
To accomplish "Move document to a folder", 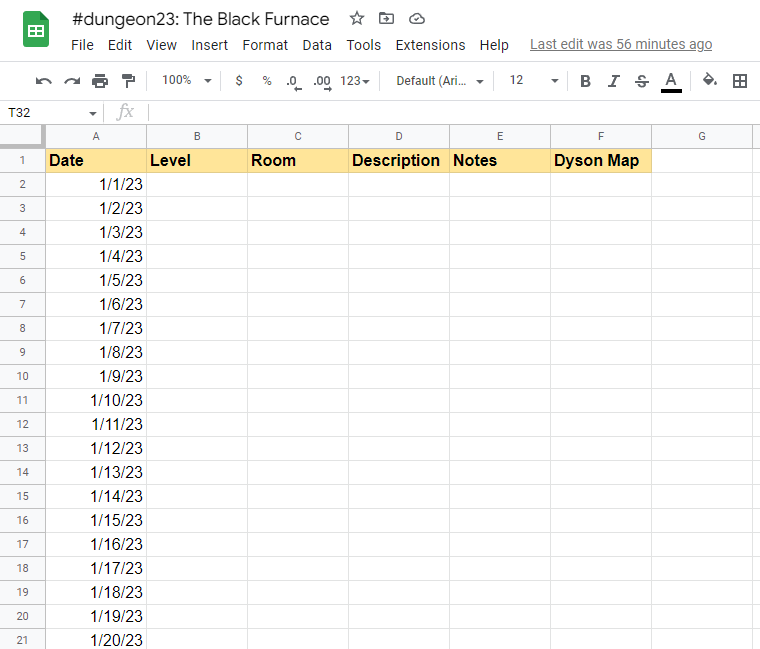I will click(386, 18).
